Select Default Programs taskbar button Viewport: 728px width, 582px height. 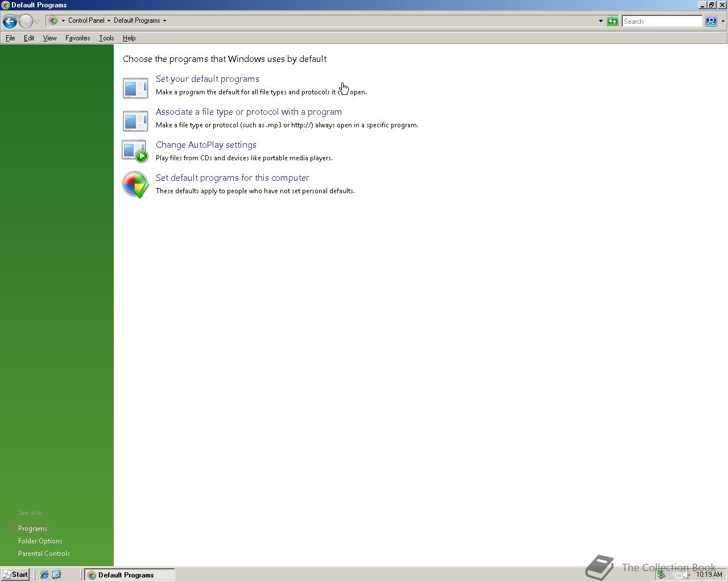coord(130,575)
